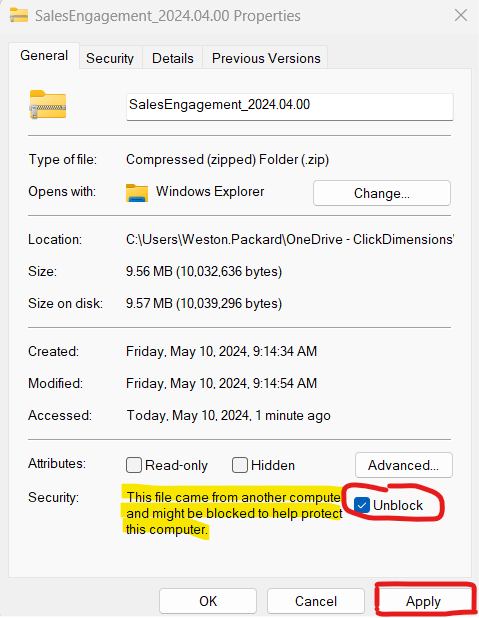The image size is (479, 618).
Task: Click the file name input field
Action: coord(290,106)
